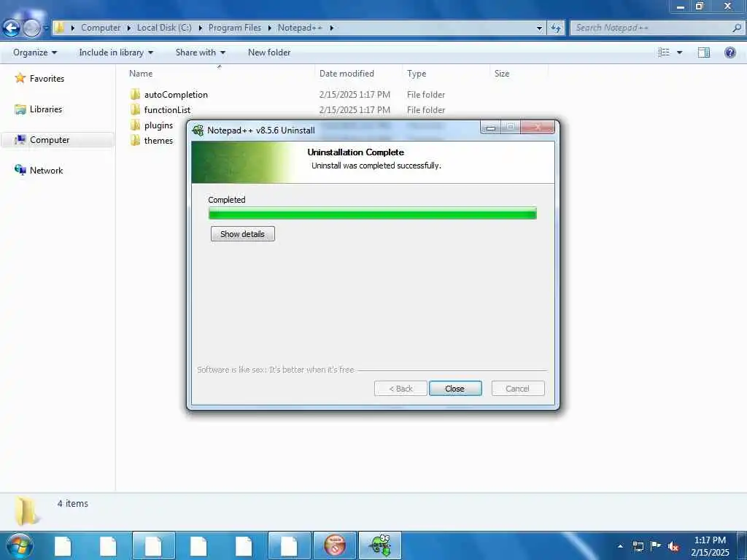Open the Organize menu
This screenshot has height=560, width=747.
(35, 52)
